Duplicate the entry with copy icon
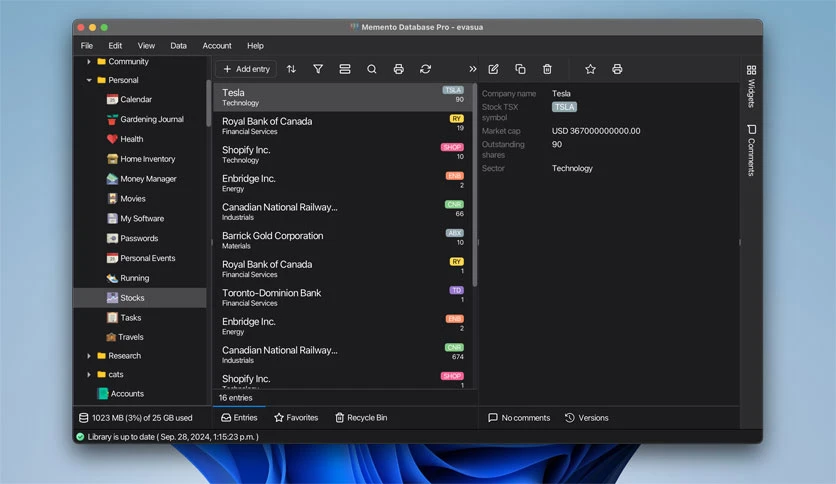This screenshot has width=836, height=484. coord(520,69)
